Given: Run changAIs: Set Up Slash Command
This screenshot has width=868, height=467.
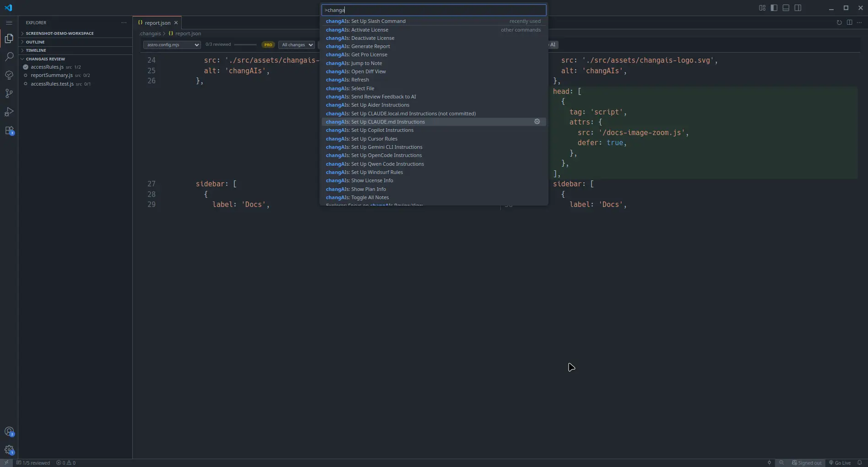Looking at the screenshot, I should [434, 21].
